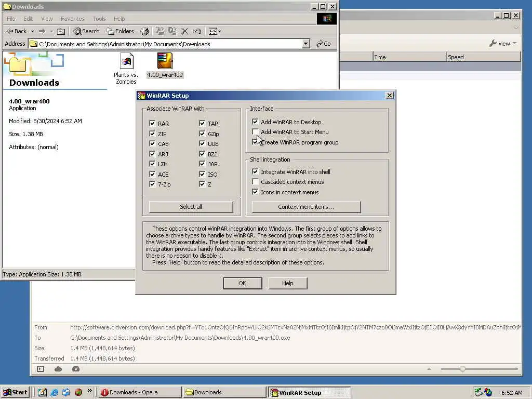
Task: Switch to Downloads folder taskbar button
Action: [225, 392]
